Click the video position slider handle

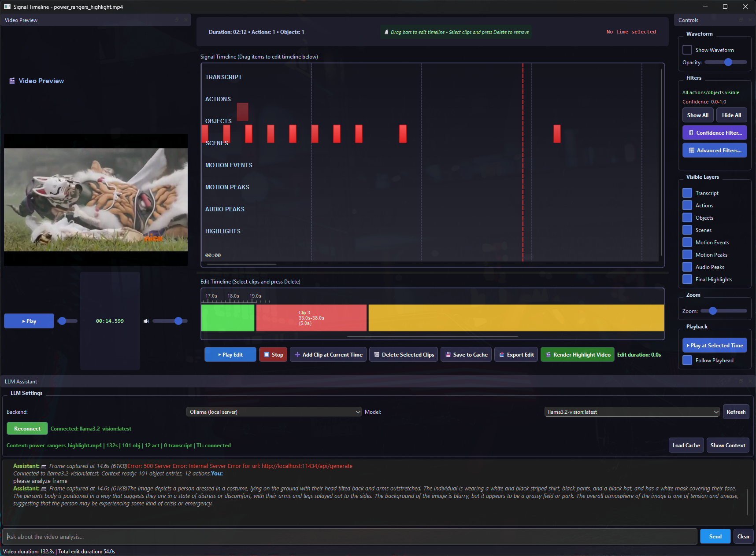(62, 321)
